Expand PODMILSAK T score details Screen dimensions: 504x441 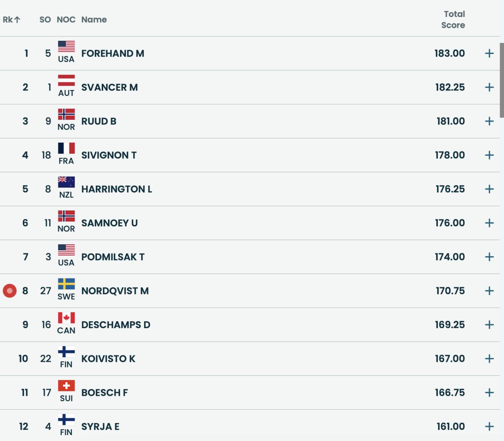tap(489, 257)
